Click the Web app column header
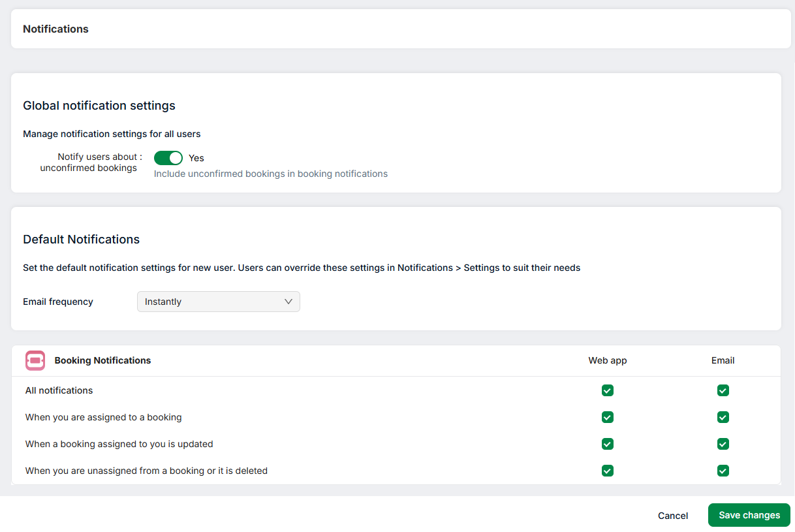 pos(608,360)
